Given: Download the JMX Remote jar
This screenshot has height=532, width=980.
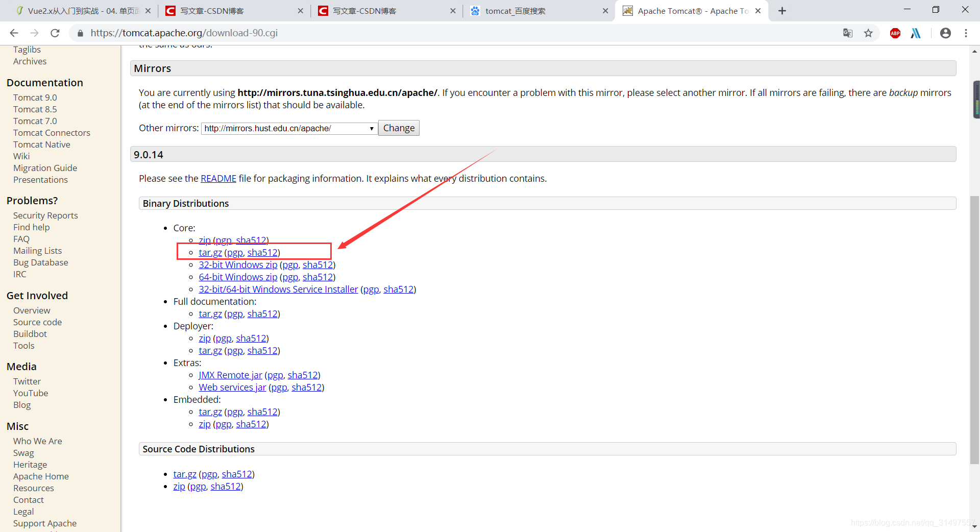Looking at the screenshot, I should tap(230, 375).
